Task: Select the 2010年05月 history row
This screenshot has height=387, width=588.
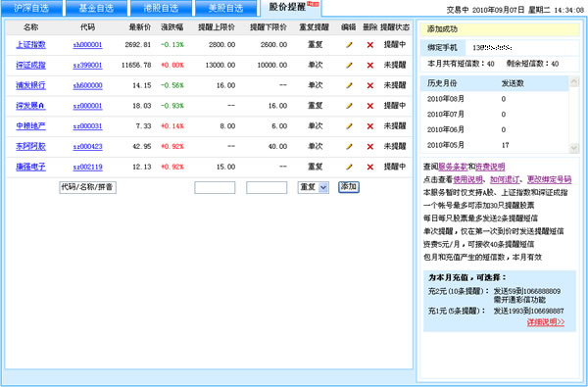Action: pos(495,145)
